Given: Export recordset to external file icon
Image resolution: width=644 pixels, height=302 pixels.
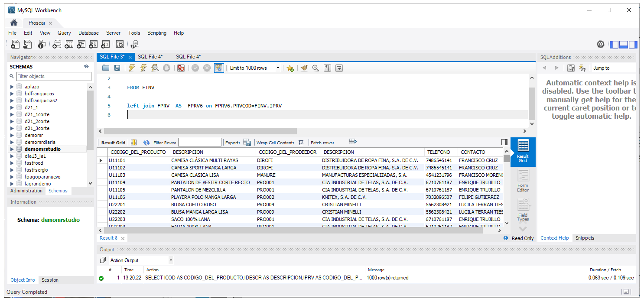Looking at the screenshot, I should 247,143.
